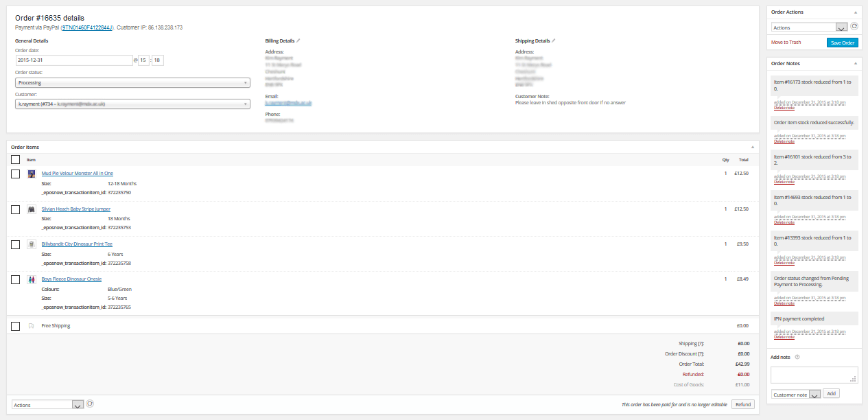Click the Order date input field

pyautogui.click(x=73, y=60)
